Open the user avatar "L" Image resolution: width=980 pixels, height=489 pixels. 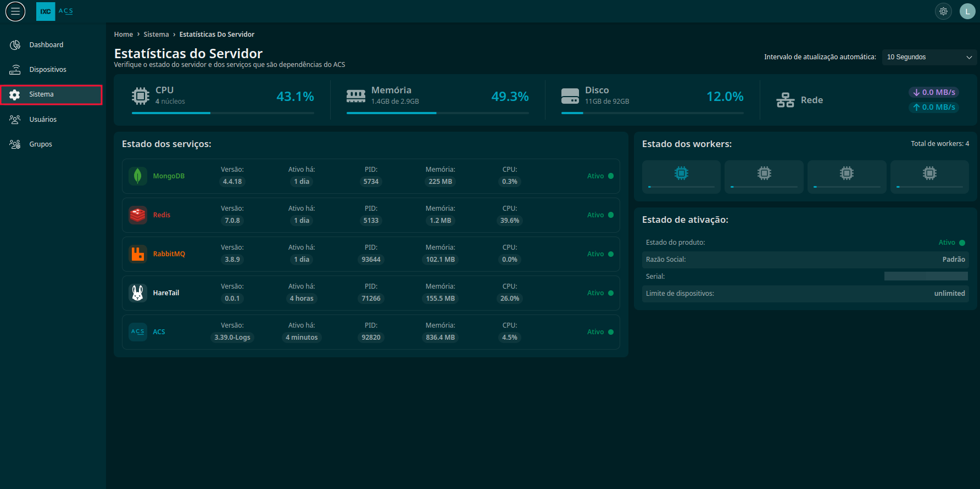pos(967,11)
